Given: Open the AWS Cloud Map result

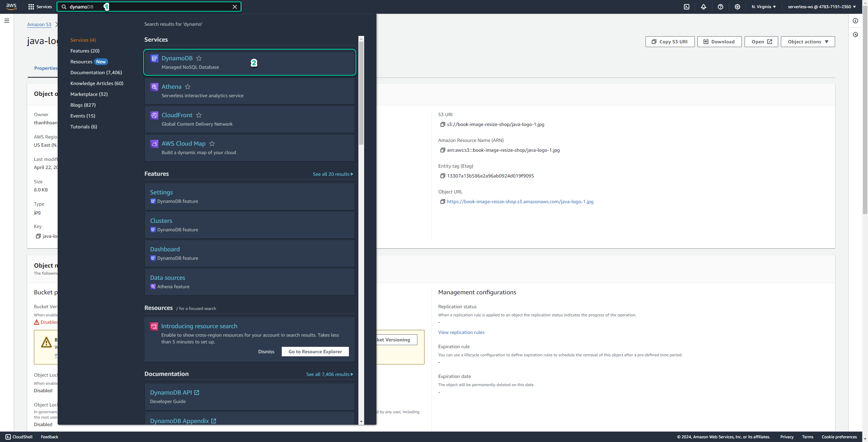Looking at the screenshot, I should click(x=250, y=148).
